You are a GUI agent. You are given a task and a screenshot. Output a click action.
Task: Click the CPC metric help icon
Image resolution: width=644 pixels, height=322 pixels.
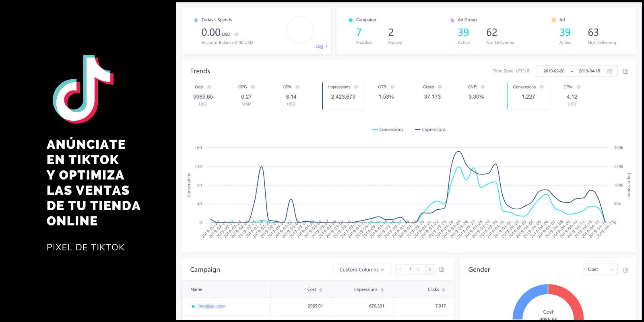coord(253,87)
